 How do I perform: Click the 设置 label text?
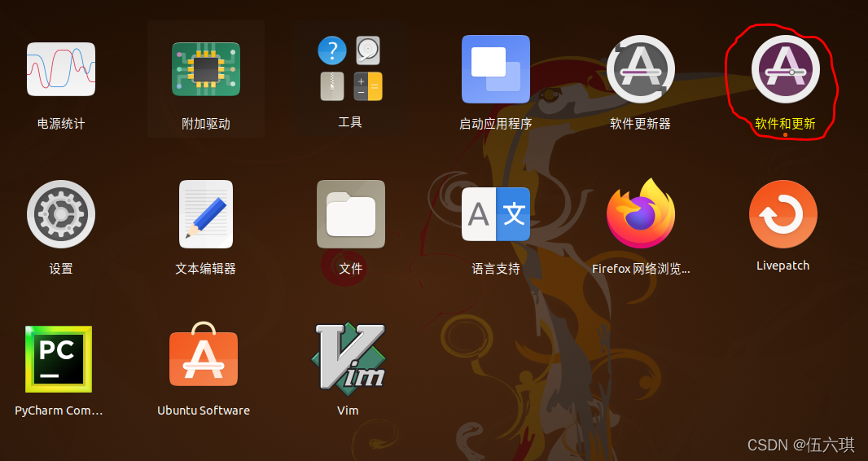coord(61,269)
